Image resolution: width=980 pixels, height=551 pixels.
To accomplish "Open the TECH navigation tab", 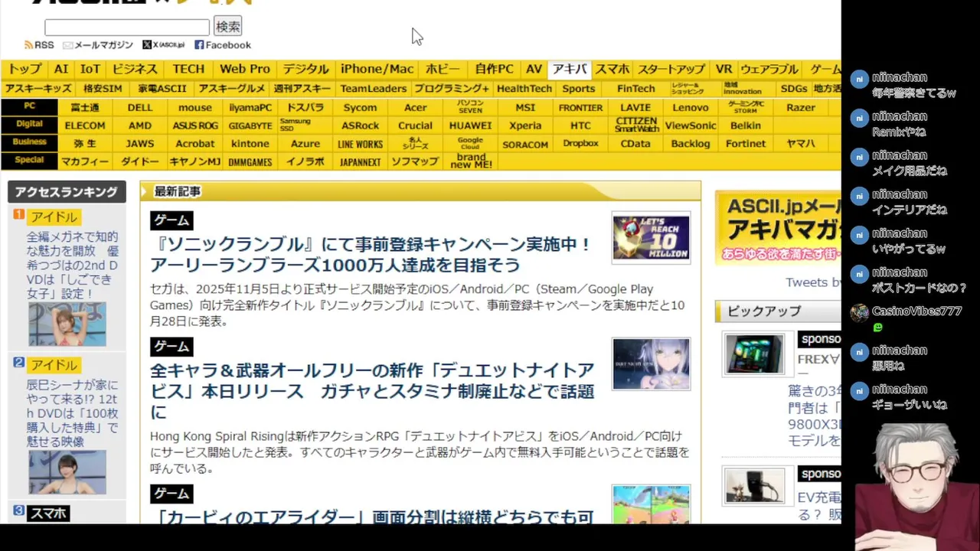I will [188, 69].
